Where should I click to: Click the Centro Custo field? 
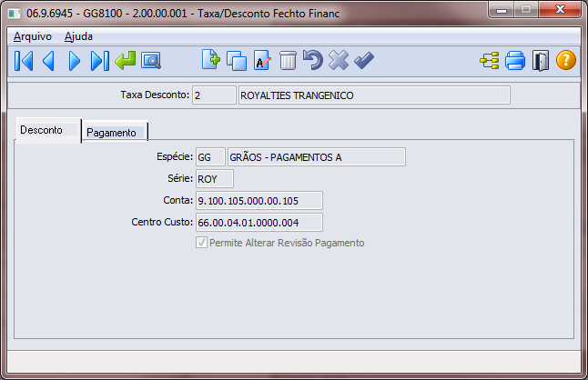tap(259, 223)
